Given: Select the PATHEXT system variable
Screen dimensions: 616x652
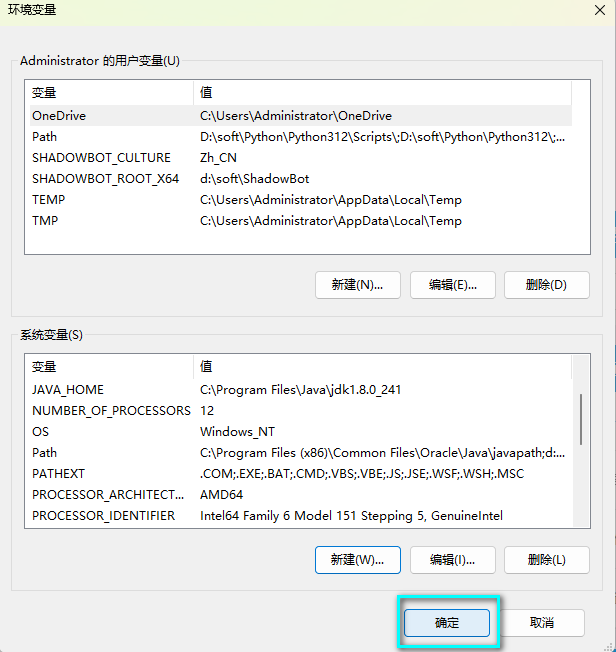Looking at the screenshot, I should pyautogui.click(x=301, y=474).
